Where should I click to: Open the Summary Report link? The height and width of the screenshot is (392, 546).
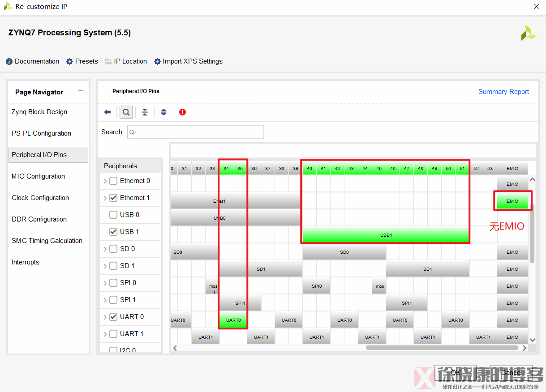(x=503, y=92)
